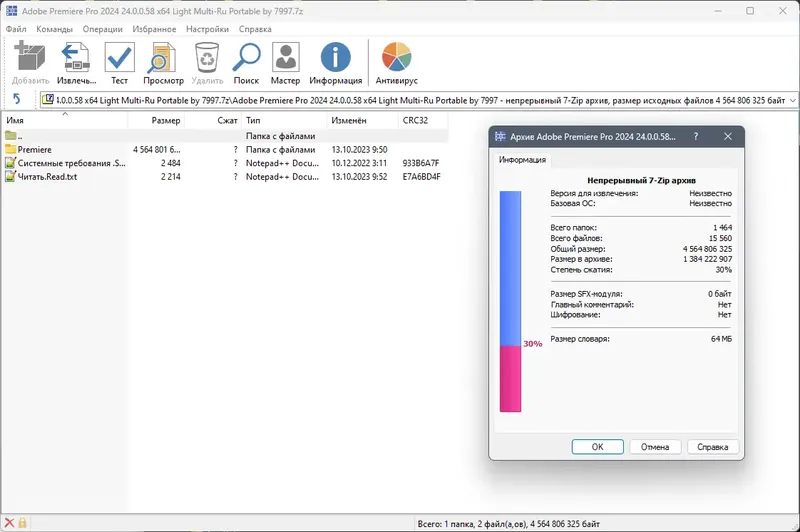Click the Справка button in dialog
This screenshot has height=532, width=800.
coord(713,447)
